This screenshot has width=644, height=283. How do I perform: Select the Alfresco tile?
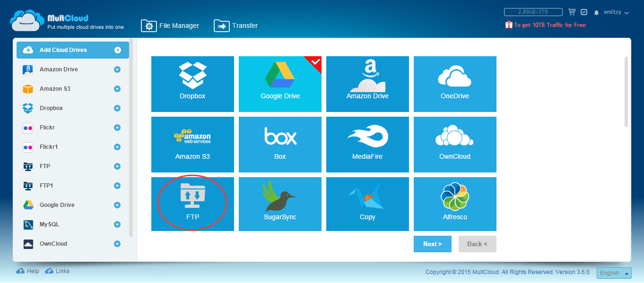pos(455,204)
